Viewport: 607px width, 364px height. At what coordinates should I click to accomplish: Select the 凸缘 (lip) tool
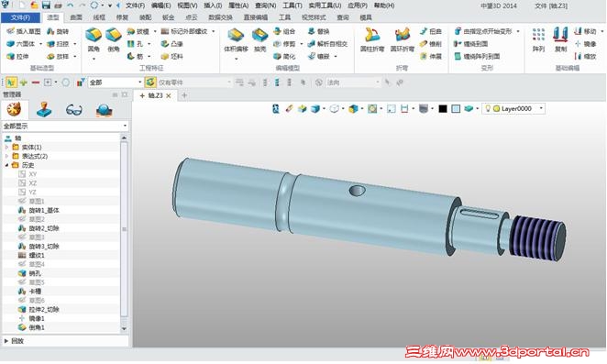pyautogui.click(x=172, y=44)
